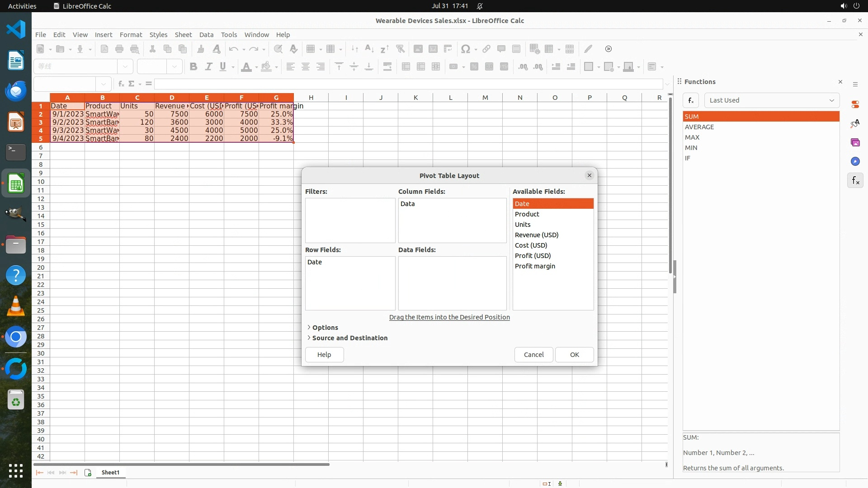The image size is (868, 488).
Task: Open the Data menu
Action: click(206, 35)
